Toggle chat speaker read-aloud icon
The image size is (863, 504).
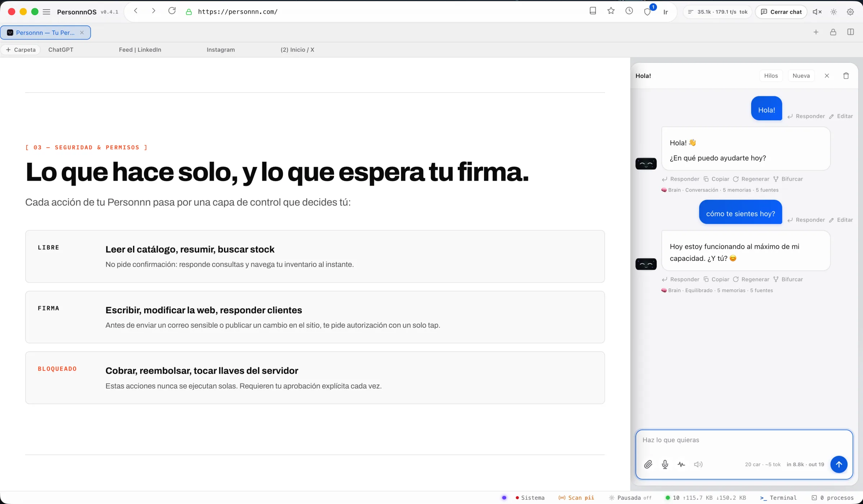click(698, 465)
